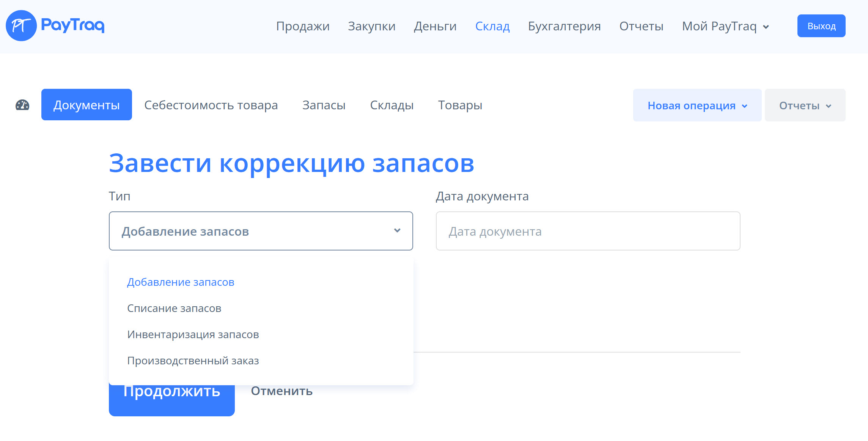
Task: Expand the Мой PayTraq menu chevron
Action: click(766, 27)
